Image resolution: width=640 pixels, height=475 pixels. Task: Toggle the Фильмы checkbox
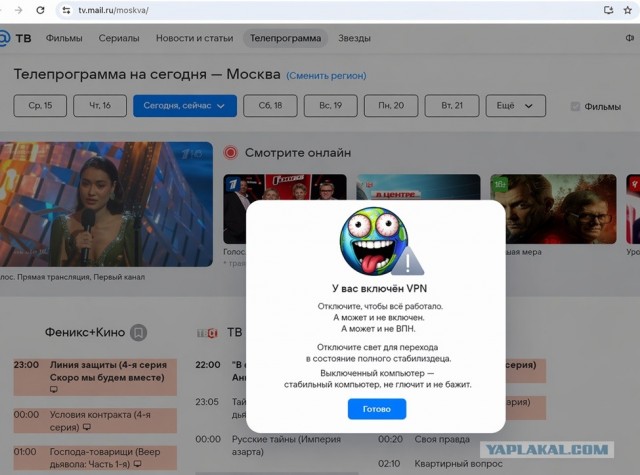[x=576, y=107]
